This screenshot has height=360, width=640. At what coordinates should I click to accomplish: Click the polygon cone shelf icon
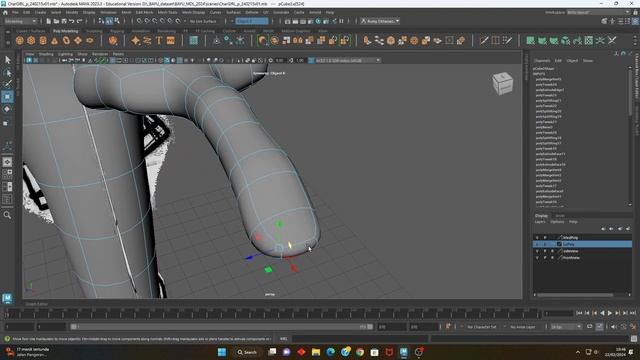[55, 40]
